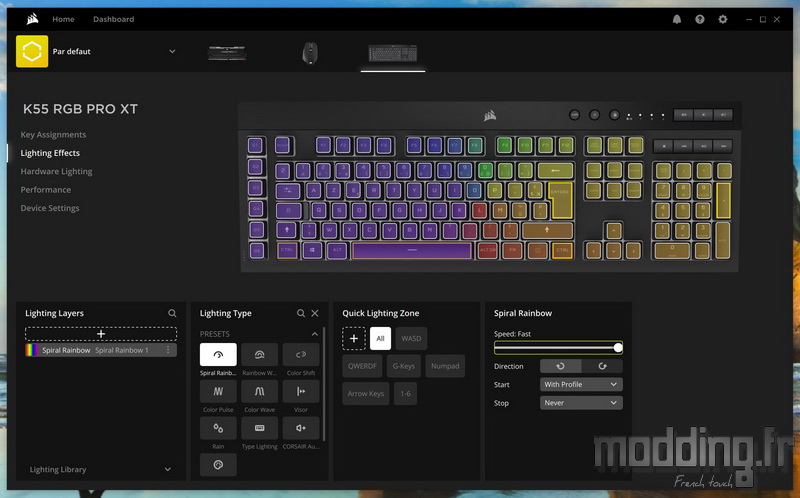Screen dimensions: 800x498
Task: Go to the Dashboard tab
Action: [113, 19]
